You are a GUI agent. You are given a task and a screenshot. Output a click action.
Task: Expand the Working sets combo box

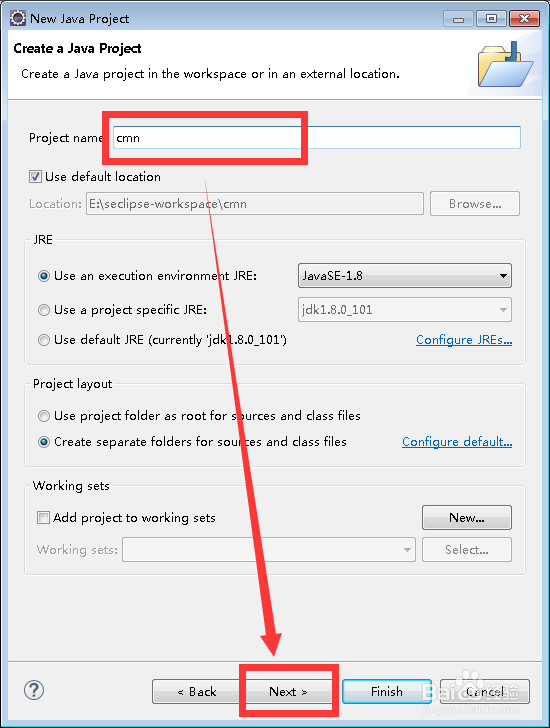click(x=269, y=550)
